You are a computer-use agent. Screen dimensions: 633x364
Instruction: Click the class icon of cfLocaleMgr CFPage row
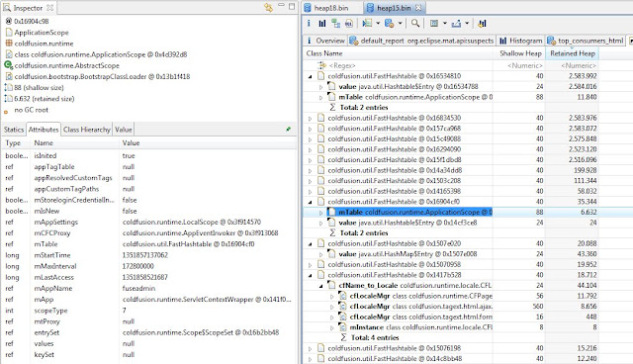point(342,296)
